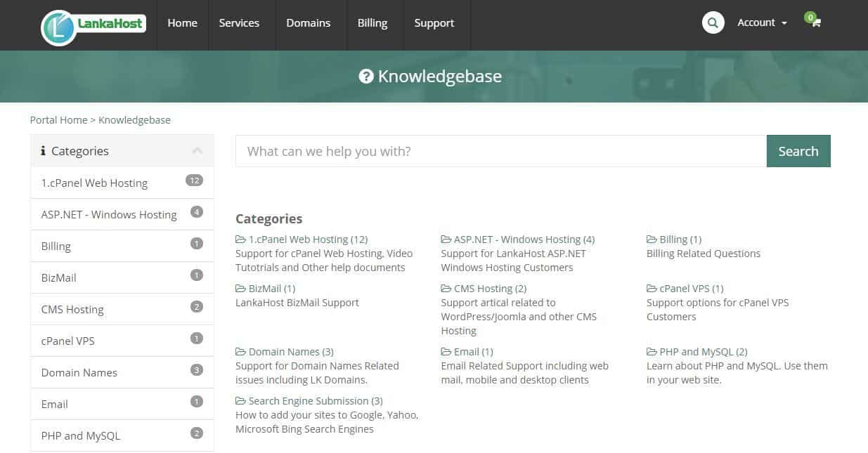The image size is (868, 453).
Task: Open the CMS Hosting (2) category link
Action: [x=490, y=289]
